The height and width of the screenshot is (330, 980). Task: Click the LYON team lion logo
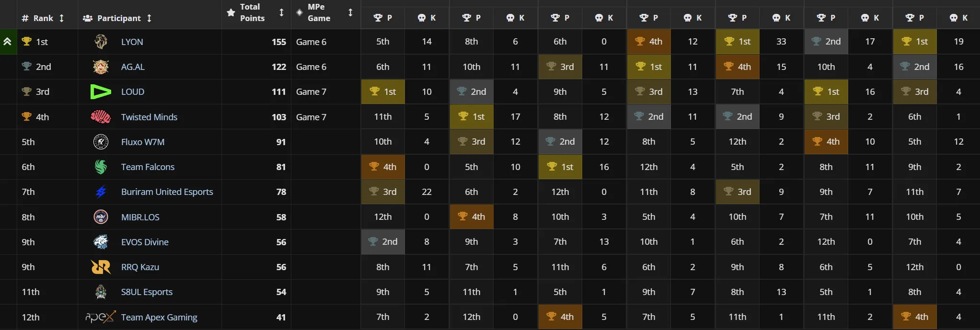[x=101, y=42]
